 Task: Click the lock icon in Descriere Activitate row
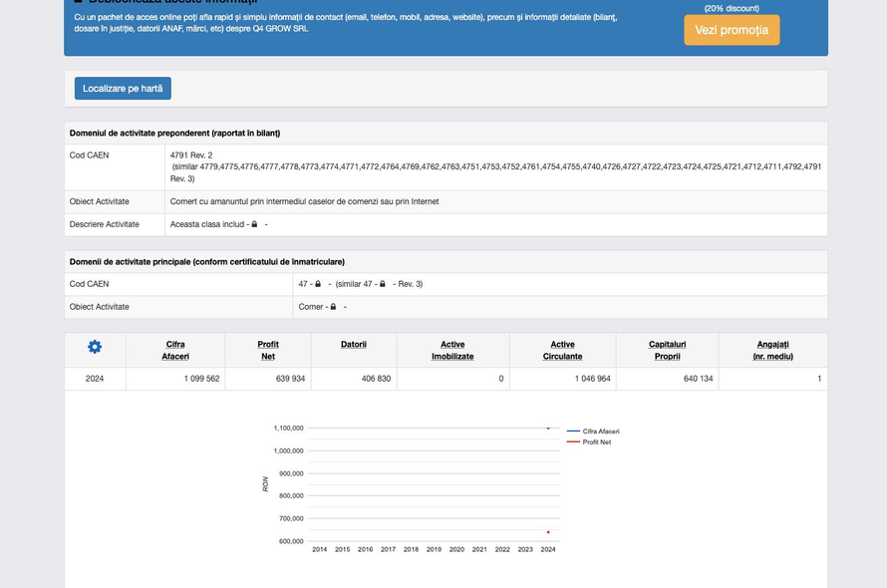254,224
